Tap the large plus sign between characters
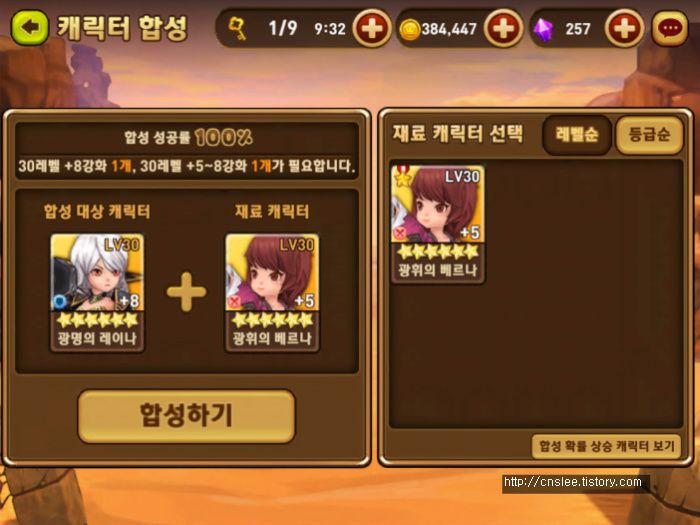The width and height of the screenshot is (700, 525). tap(187, 292)
